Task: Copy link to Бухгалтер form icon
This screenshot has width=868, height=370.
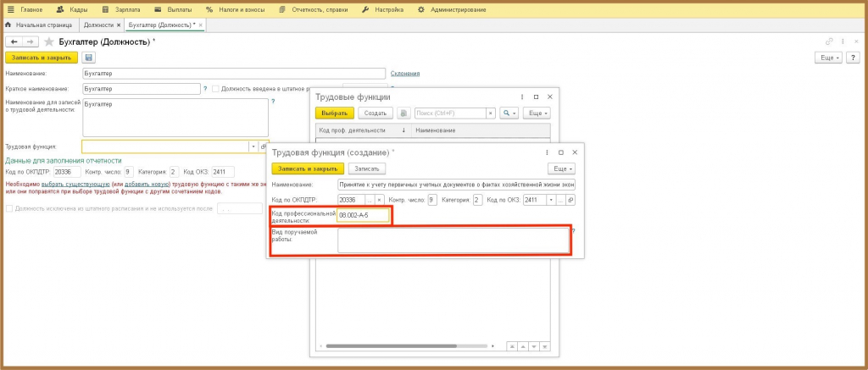Action: pyautogui.click(x=829, y=41)
